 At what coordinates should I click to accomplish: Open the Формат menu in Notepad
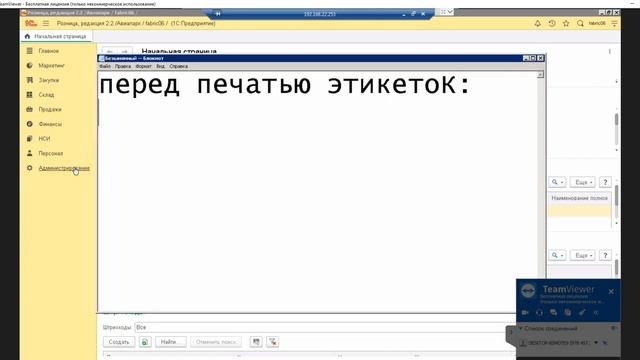click(x=143, y=66)
